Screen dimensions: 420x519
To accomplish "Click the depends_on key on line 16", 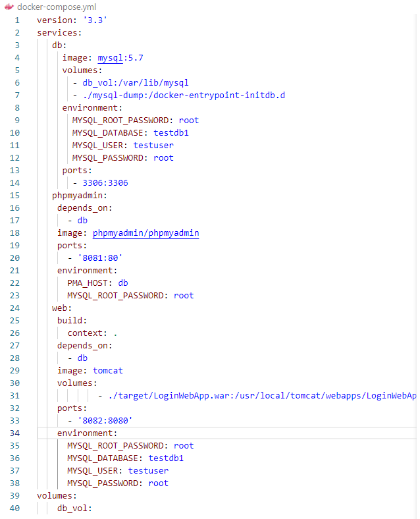I will pyautogui.click(x=82, y=208).
